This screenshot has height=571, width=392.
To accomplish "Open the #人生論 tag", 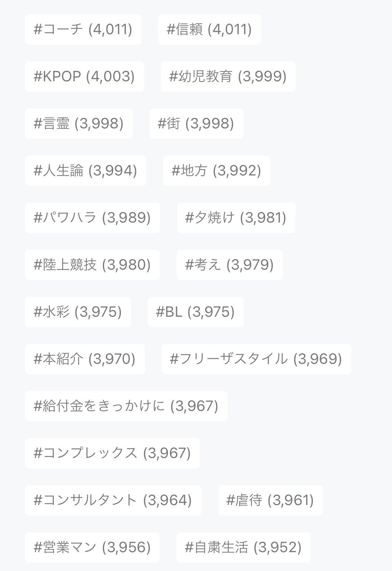I will point(85,171).
